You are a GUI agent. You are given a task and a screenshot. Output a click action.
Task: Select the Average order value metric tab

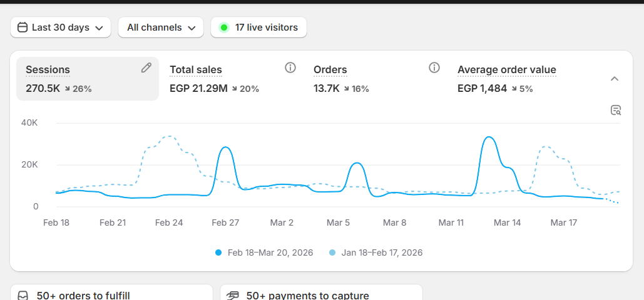(506, 70)
